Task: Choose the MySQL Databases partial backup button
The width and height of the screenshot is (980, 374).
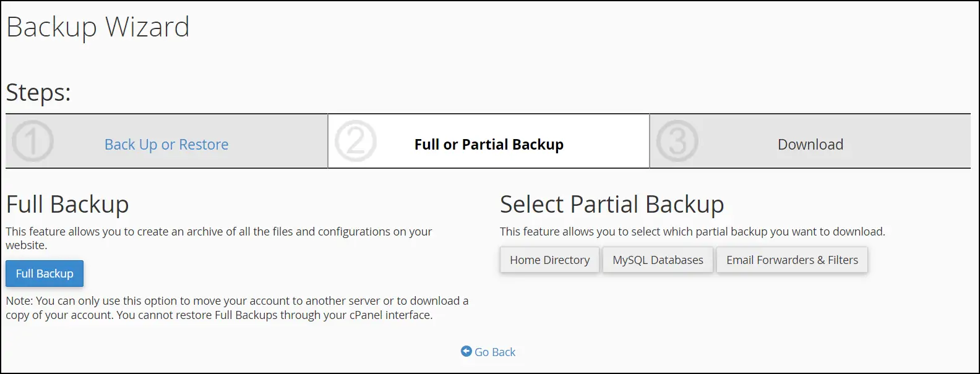Action: pos(658,260)
